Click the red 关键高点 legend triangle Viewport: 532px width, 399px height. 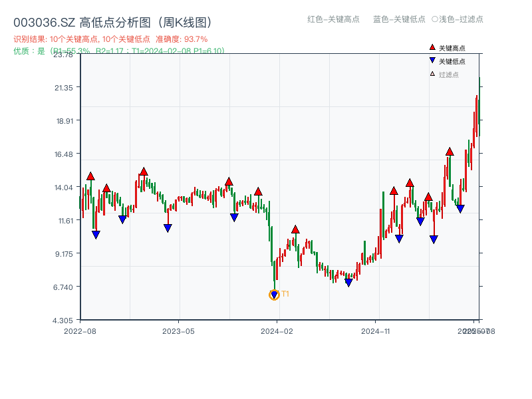pos(432,47)
